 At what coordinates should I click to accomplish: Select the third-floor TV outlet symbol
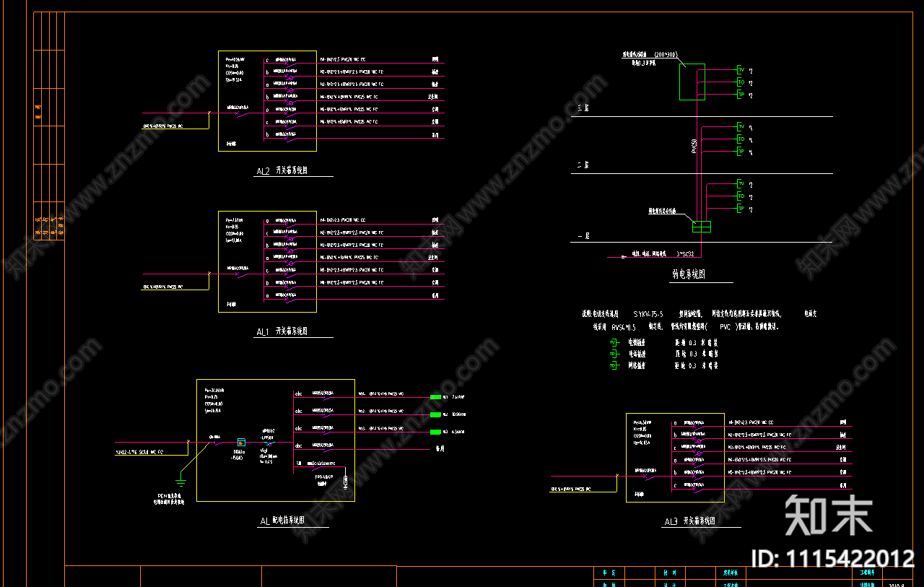tap(740, 69)
